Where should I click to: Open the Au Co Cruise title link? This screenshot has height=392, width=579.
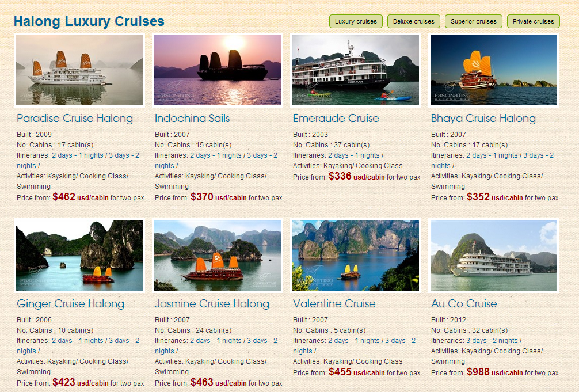point(464,304)
